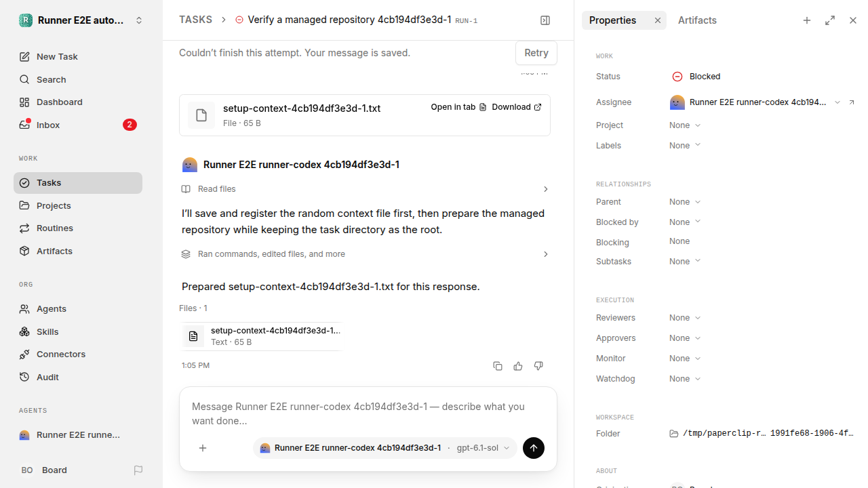The width and height of the screenshot is (868, 488).
Task: Open Artifacts in the left sidebar
Action: click(78, 251)
